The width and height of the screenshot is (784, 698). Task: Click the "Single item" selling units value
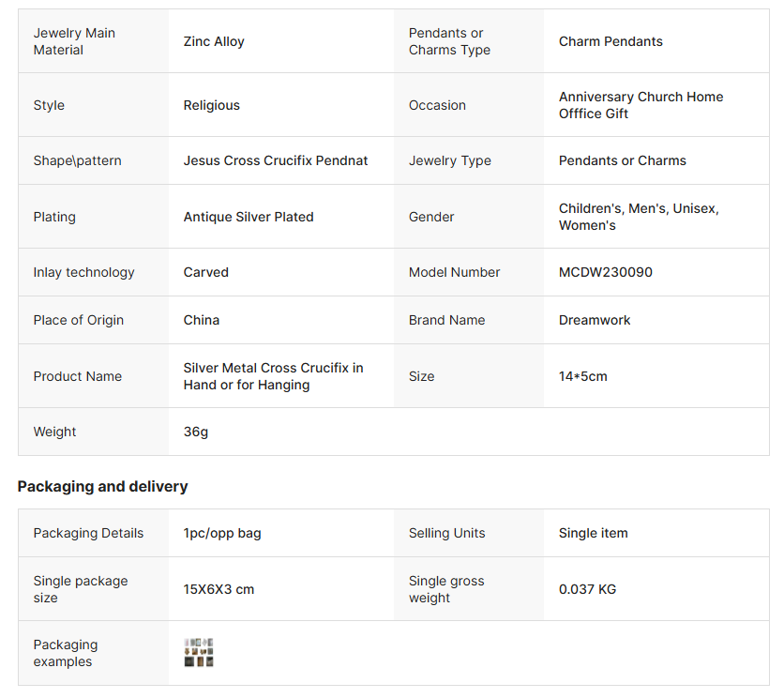point(594,533)
